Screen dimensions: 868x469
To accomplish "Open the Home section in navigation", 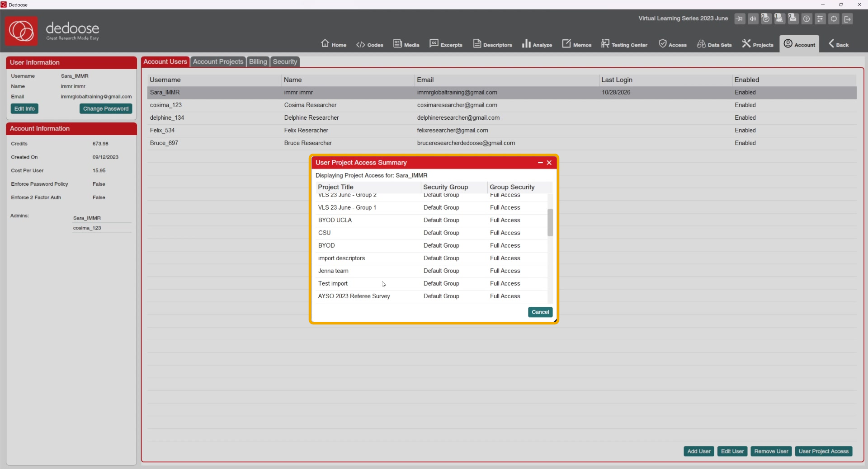I will 334,44.
